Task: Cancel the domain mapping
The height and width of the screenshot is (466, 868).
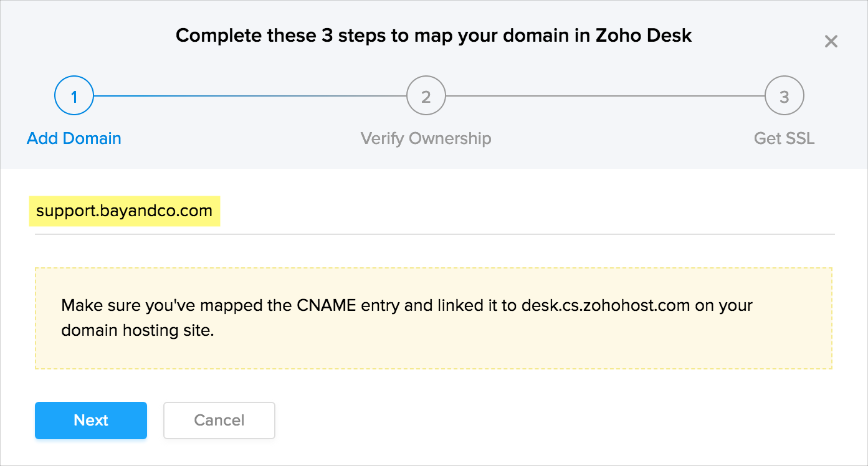Action: pos(219,421)
